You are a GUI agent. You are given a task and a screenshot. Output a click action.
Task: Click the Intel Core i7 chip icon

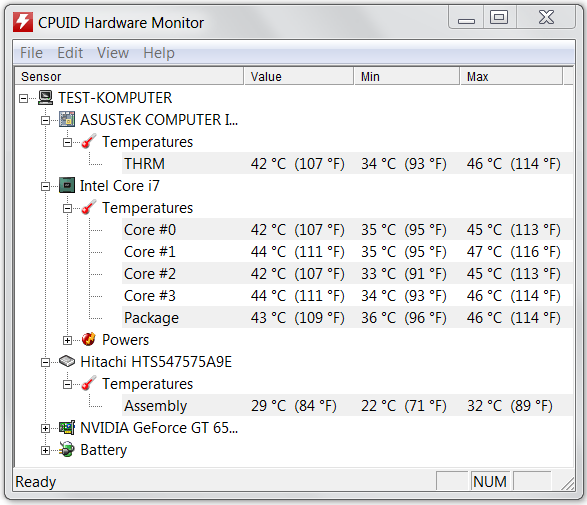[x=67, y=186]
